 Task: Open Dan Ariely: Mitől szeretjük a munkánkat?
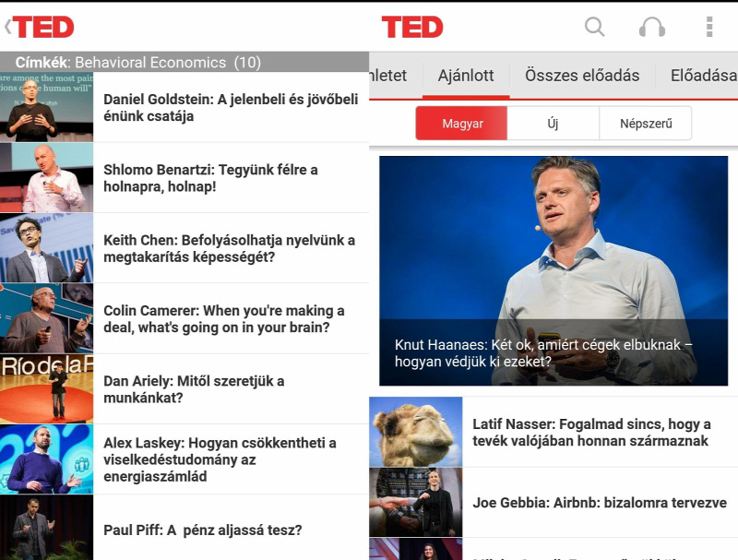tap(194, 389)
